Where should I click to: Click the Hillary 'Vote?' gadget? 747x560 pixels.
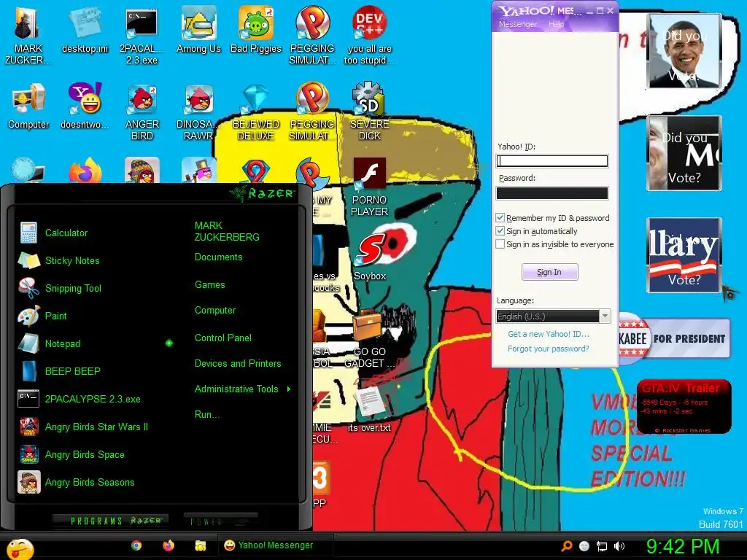click(x=684, y=254)
